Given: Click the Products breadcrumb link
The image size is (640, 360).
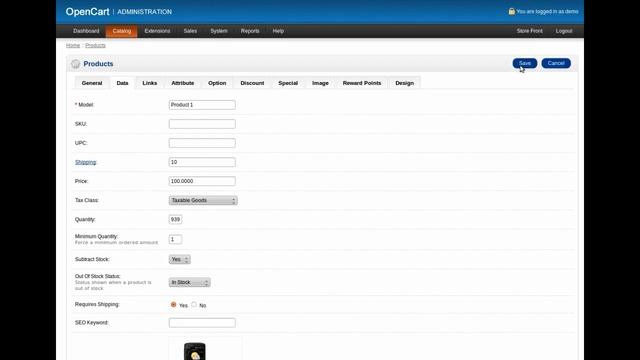Looking at the screenshot, I should [x=96, y=45].
